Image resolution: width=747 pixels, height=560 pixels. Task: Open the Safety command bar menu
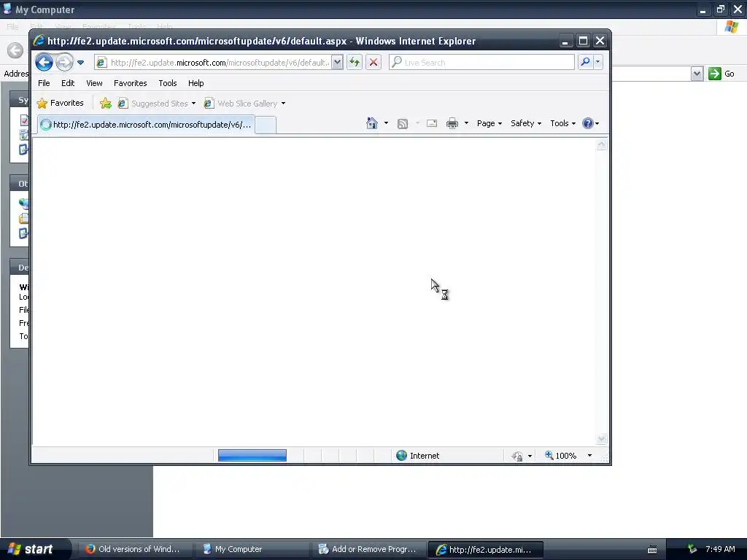tap(526, 123)
